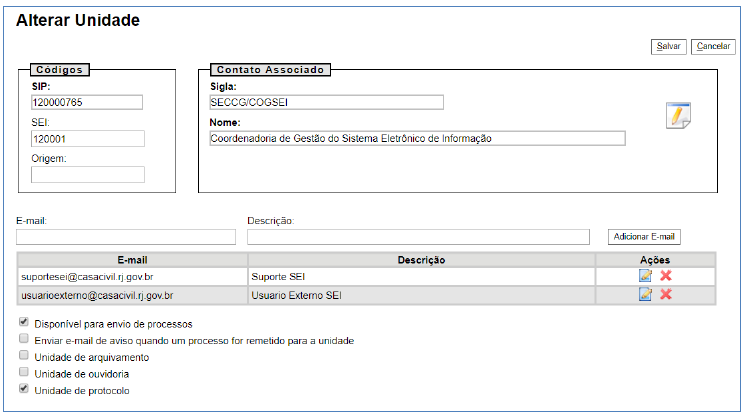Edit the suportesei@casacivil.rj.gov.br email row
This screenshot has width=745, height=418.
645,275
